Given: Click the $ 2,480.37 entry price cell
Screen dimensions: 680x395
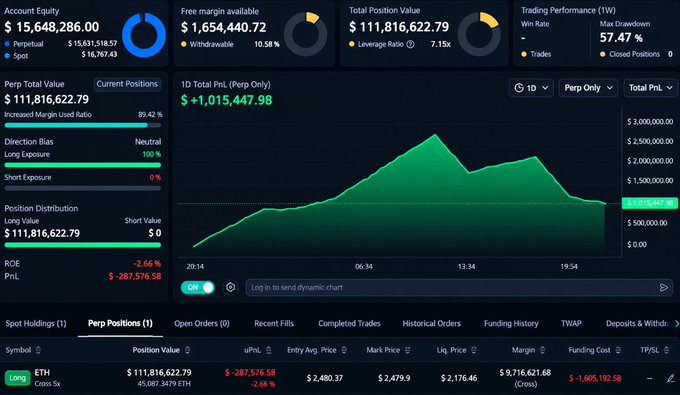Looking at the screenshot, I should (325, 378).
